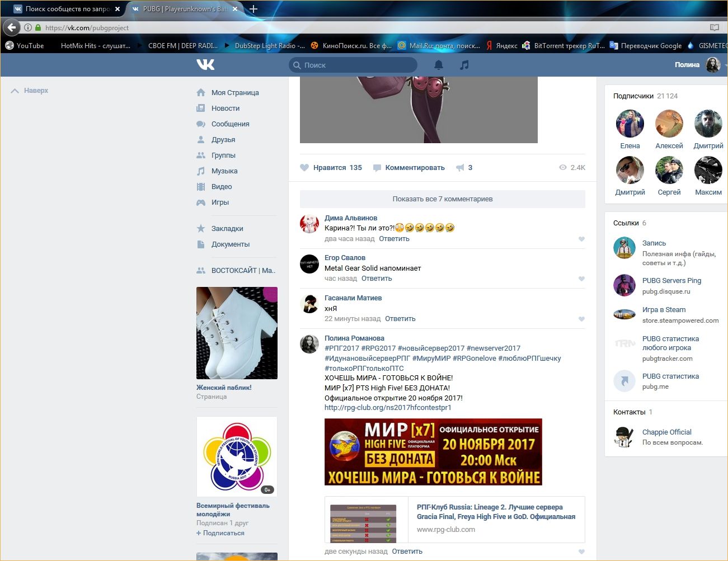Open the КиноПоиск.ru bookmark
728x561 pixels.
point(351,46)
